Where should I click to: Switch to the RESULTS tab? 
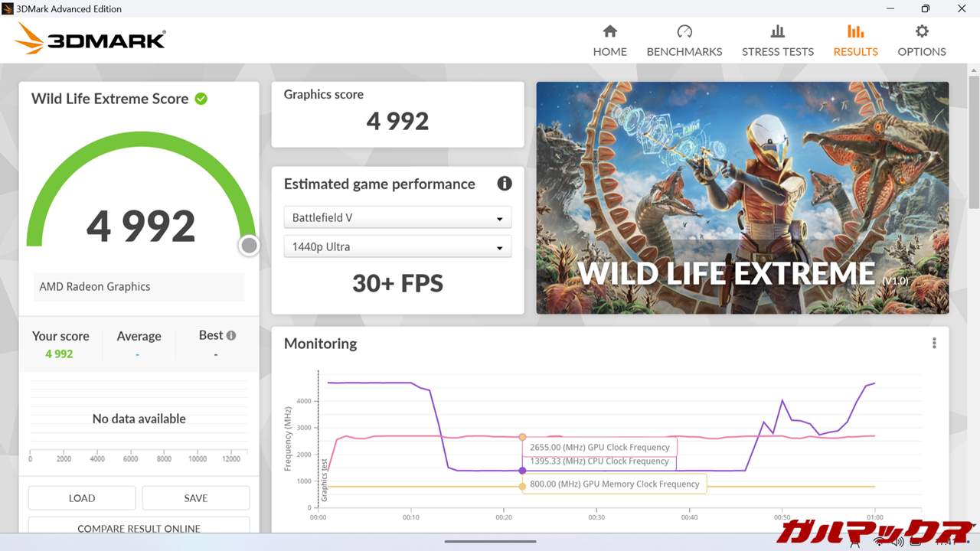point(855,41)
